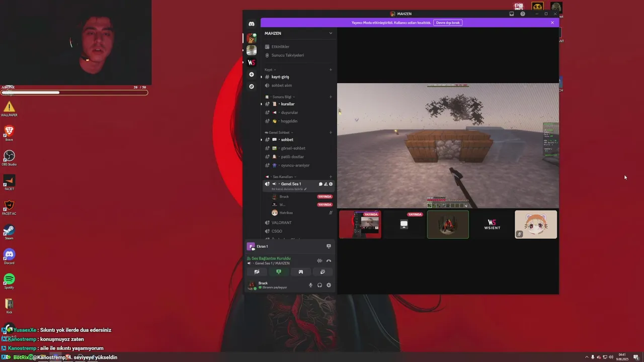The width and height of the screenshot is (644, 362).
Task: Toggle microphone mute in user panel
Action: [x=310, y=285]
